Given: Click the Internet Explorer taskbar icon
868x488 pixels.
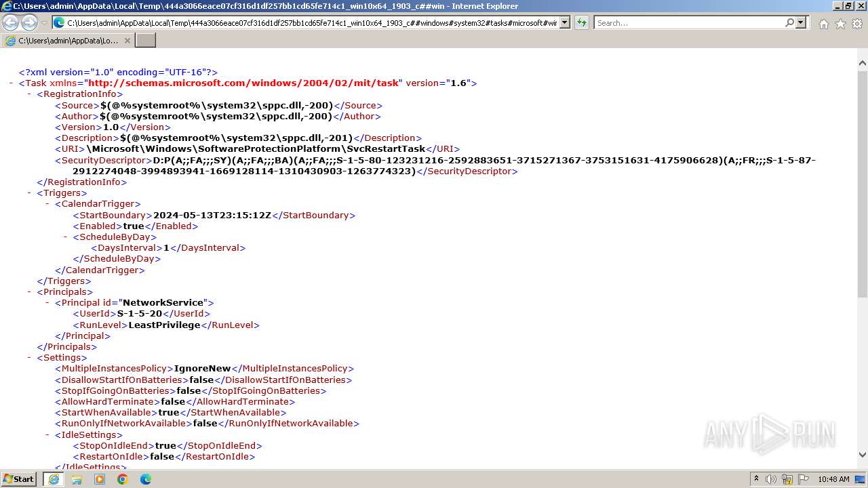Looking at the screenshot, I should point(54,479).
